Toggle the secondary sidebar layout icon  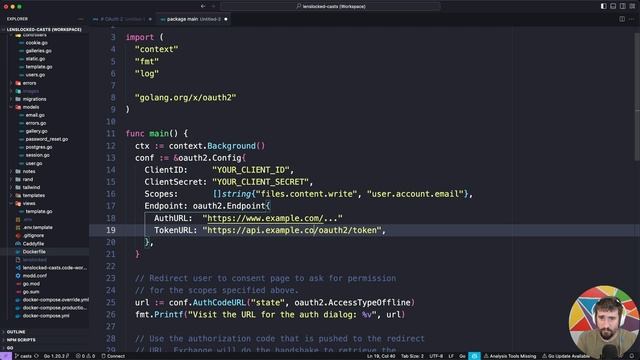tap(622, 6)
